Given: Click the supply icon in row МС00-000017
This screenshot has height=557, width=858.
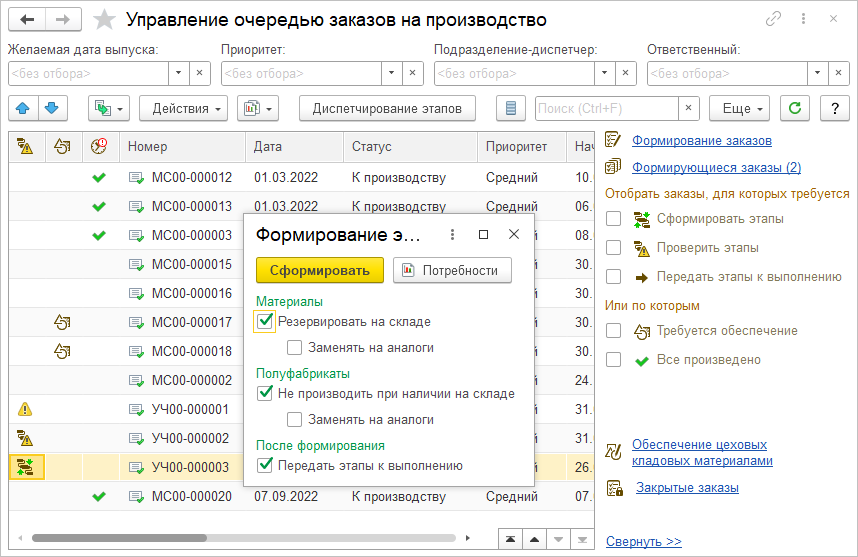Looking at the screenshot, I should click(x=62, y=322).
